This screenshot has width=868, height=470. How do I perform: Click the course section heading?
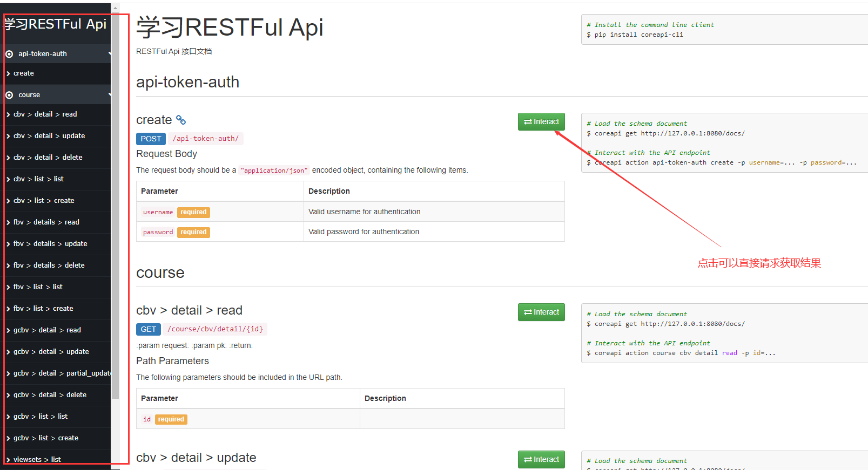point(160,273)
